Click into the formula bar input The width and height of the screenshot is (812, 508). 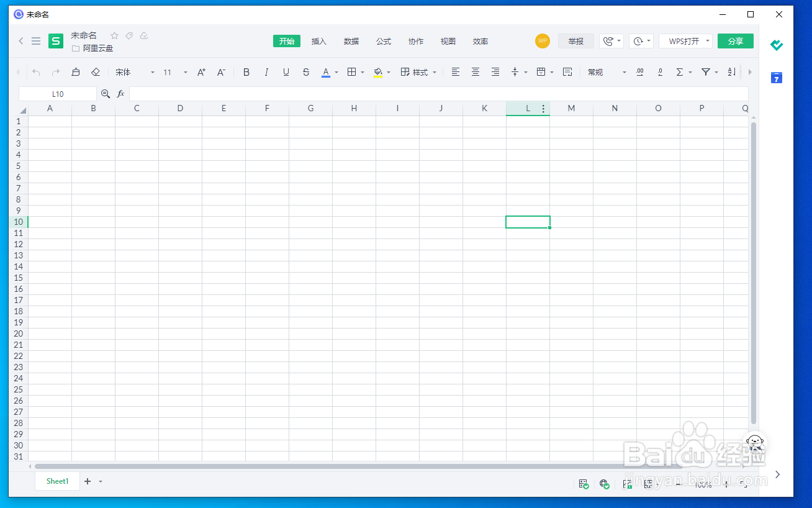pos(438,94)
